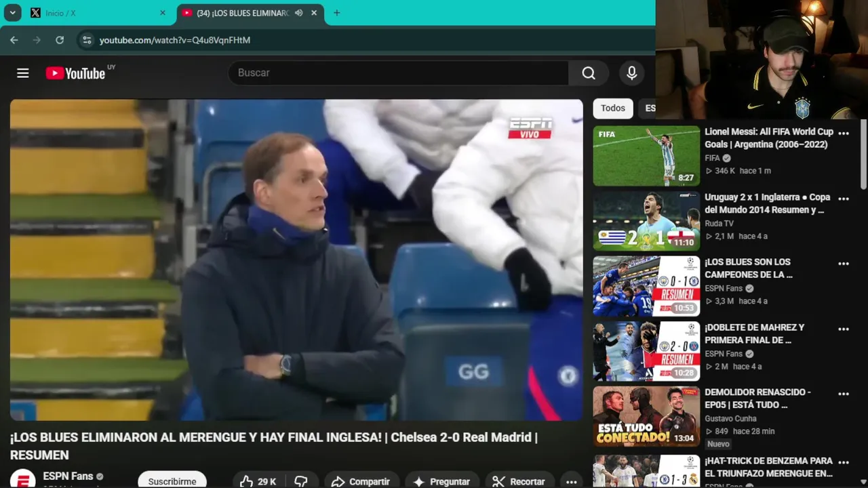Go back with browser back arrow
The width and height of the screenshot is (868, 488).
pyautogui.click(x=14, y=40)
